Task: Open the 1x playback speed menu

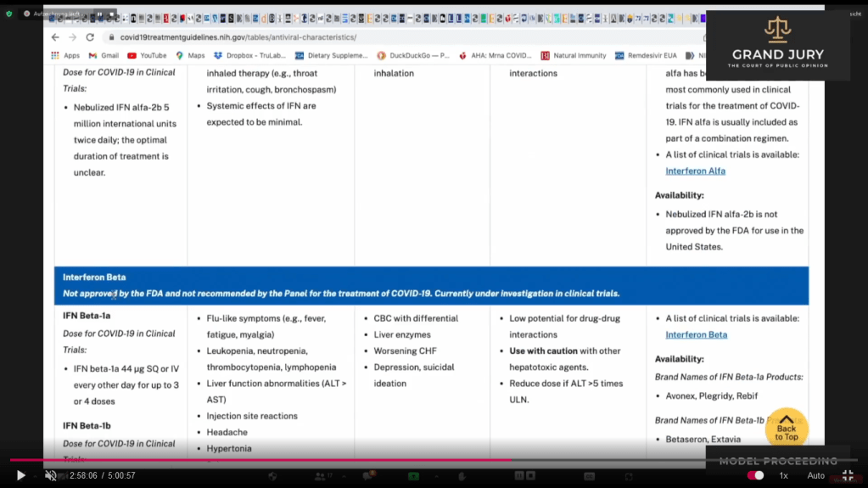Action: 783,476
